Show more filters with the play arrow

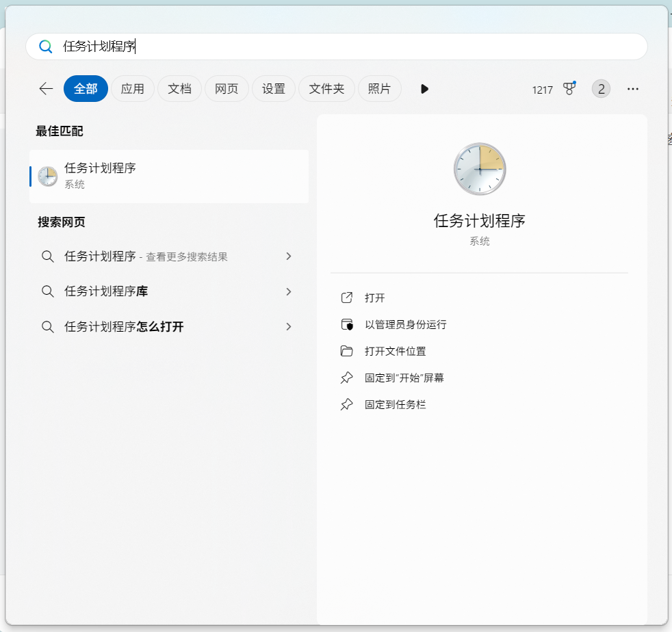[x=424, y=89]
